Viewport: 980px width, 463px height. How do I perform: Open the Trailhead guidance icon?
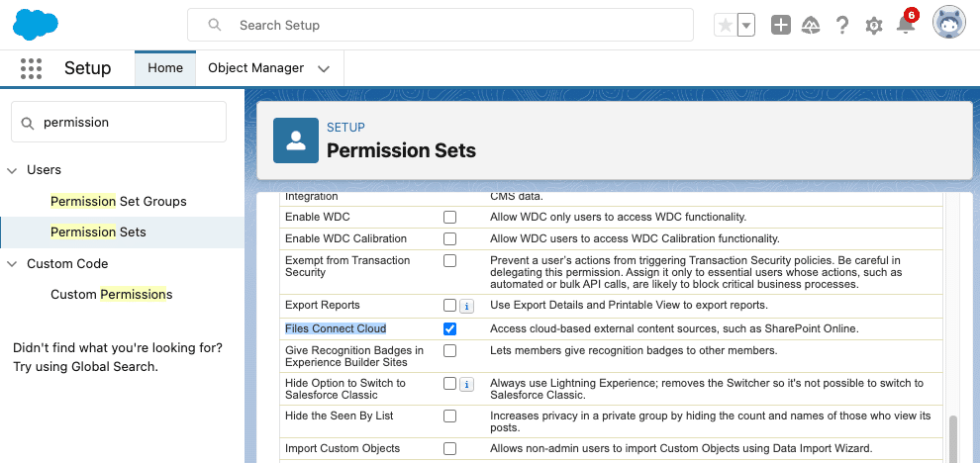pyautogui.click(x=811, y=26)
